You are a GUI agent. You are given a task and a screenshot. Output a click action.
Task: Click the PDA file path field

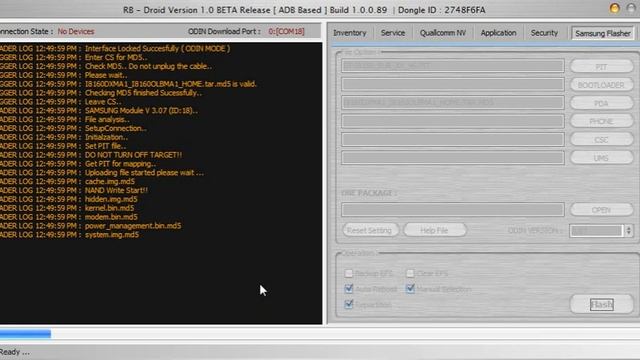click(453, 102)
